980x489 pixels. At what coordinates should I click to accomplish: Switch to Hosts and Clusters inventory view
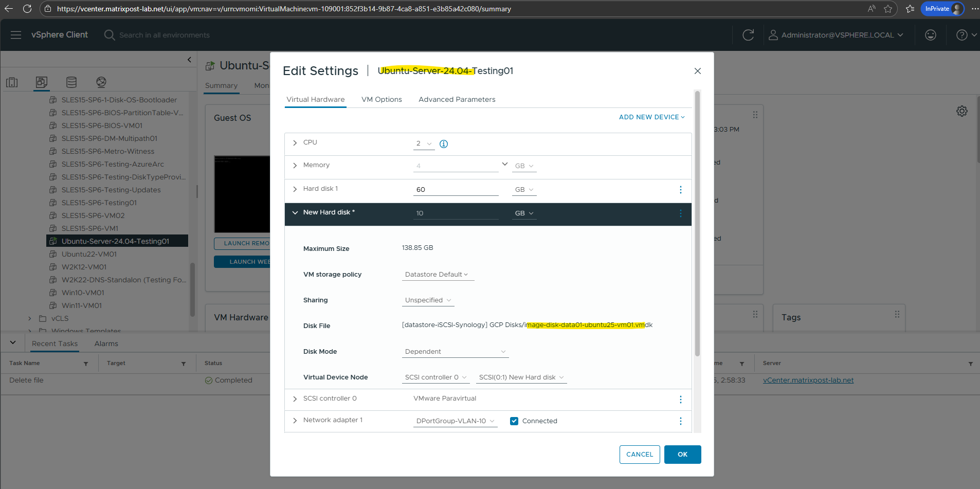pyautogui.click(x=12, y=82)
